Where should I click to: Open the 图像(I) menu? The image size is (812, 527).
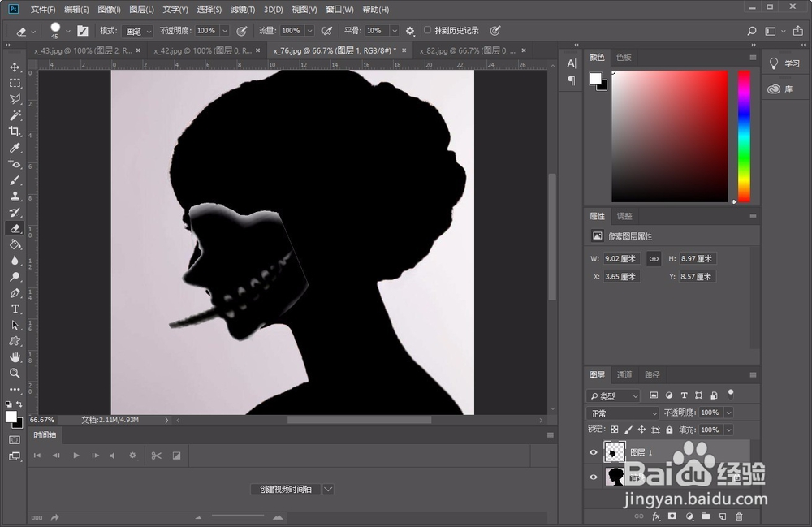pyautogui.click(x=109, y=9)
